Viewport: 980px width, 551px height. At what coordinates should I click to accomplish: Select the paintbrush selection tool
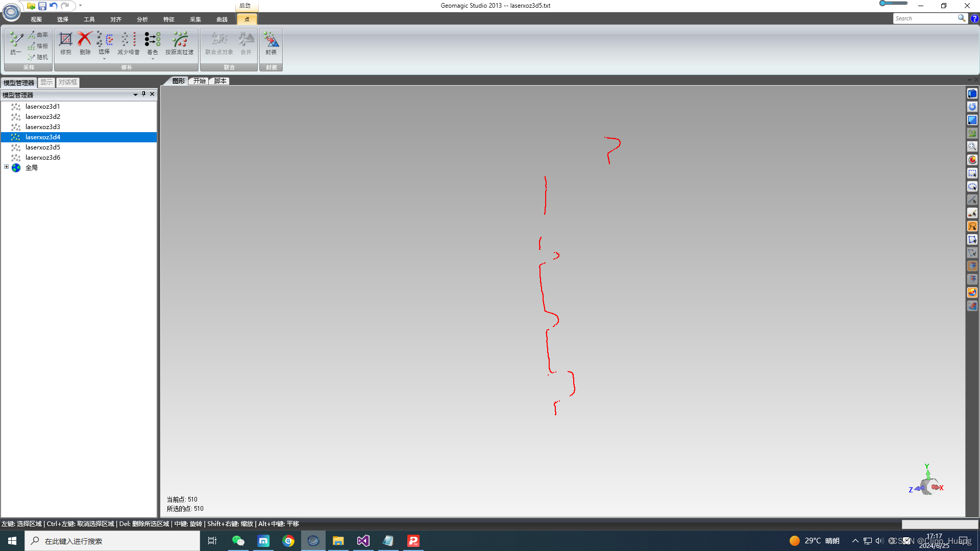point(972,213)
